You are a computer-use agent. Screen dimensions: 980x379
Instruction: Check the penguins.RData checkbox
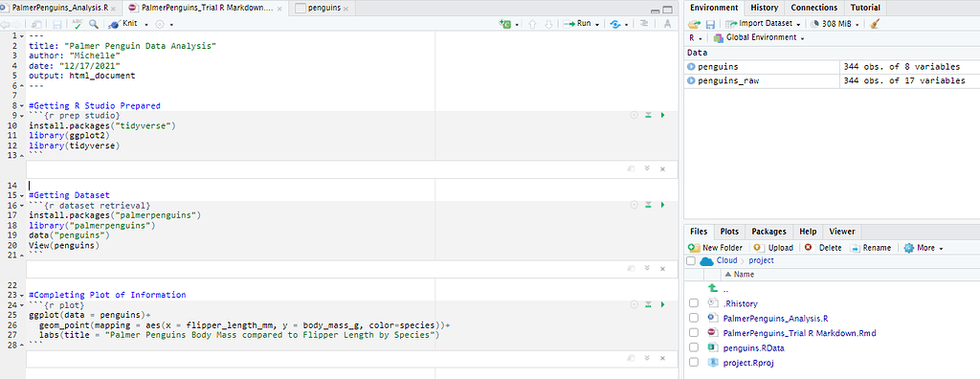(x=693, y=347)
